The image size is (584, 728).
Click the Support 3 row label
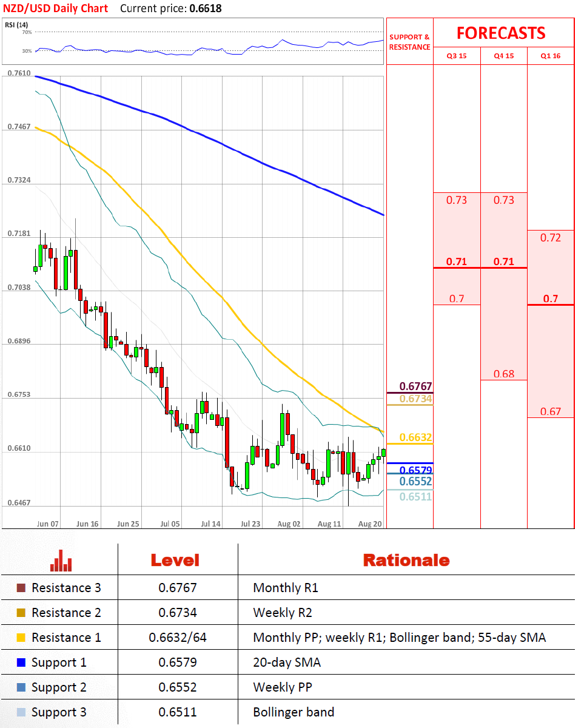(x=59, y=712)
